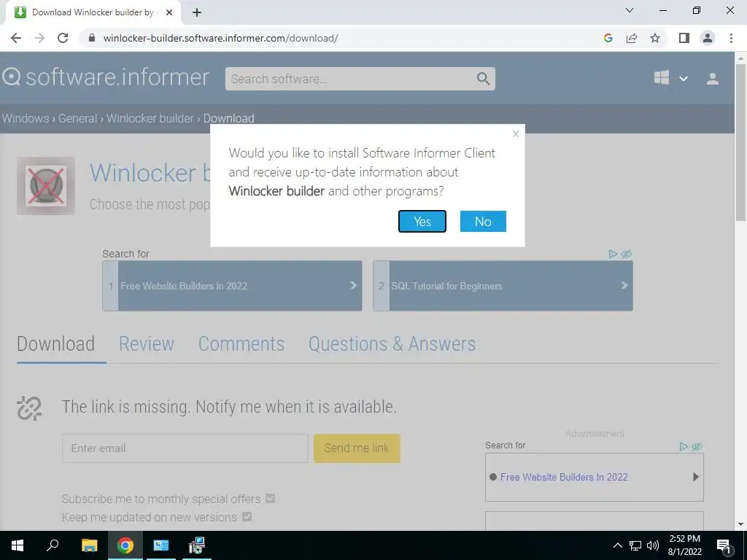Click the Google icon in address bar
747x560 pixels.
click(x=608, y=38)
